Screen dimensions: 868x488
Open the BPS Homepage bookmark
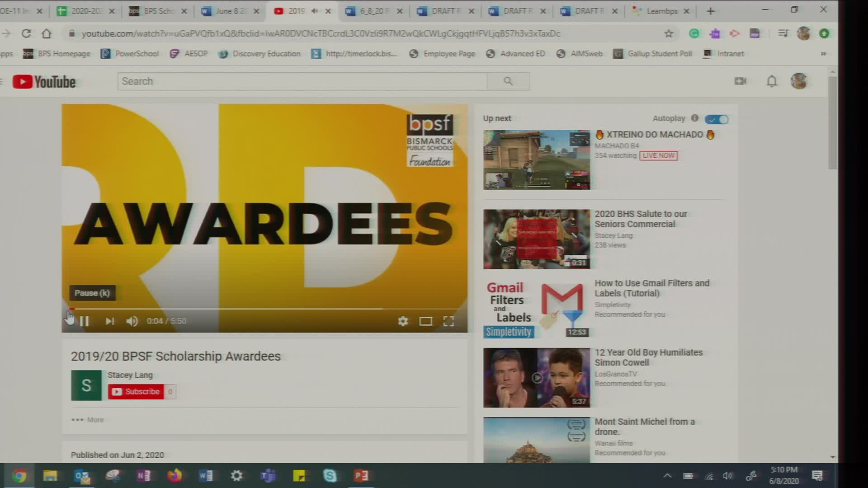(57, 54)
